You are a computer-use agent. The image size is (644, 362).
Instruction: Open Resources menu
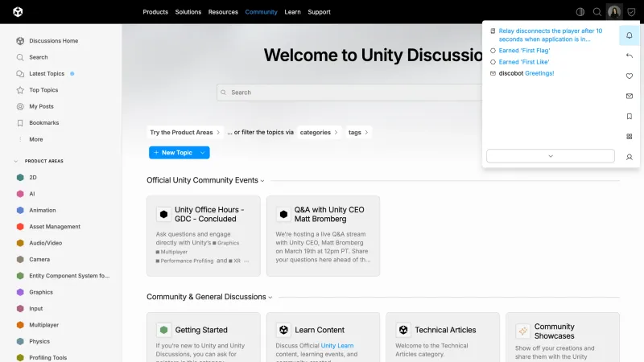[x=223, y=12]
